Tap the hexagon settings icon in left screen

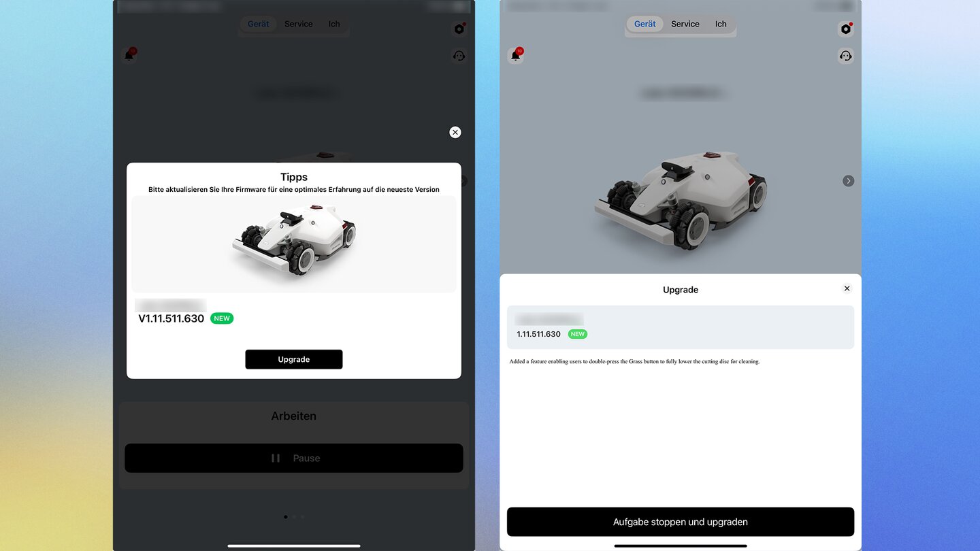coord(459,29)
